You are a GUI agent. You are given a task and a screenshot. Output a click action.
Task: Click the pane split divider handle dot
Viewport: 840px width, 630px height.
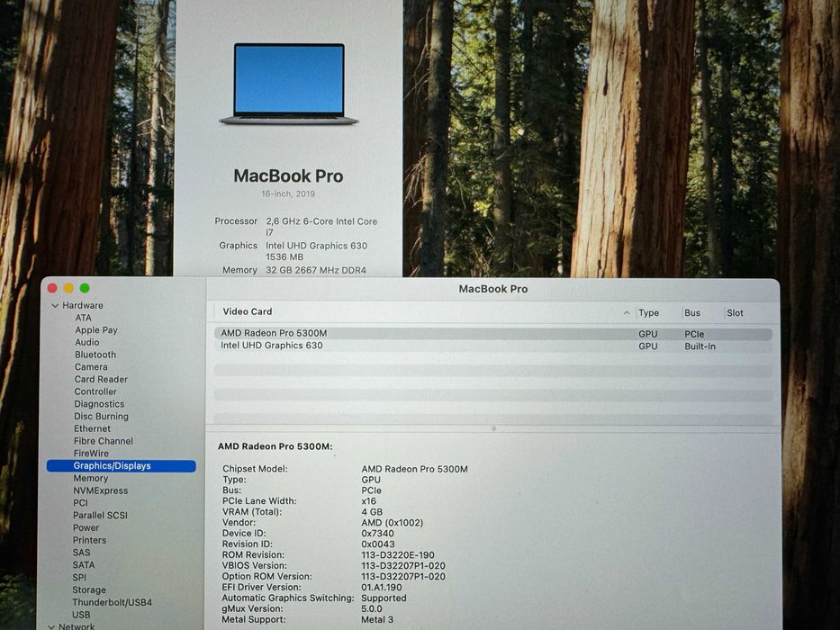coord(494,428)
